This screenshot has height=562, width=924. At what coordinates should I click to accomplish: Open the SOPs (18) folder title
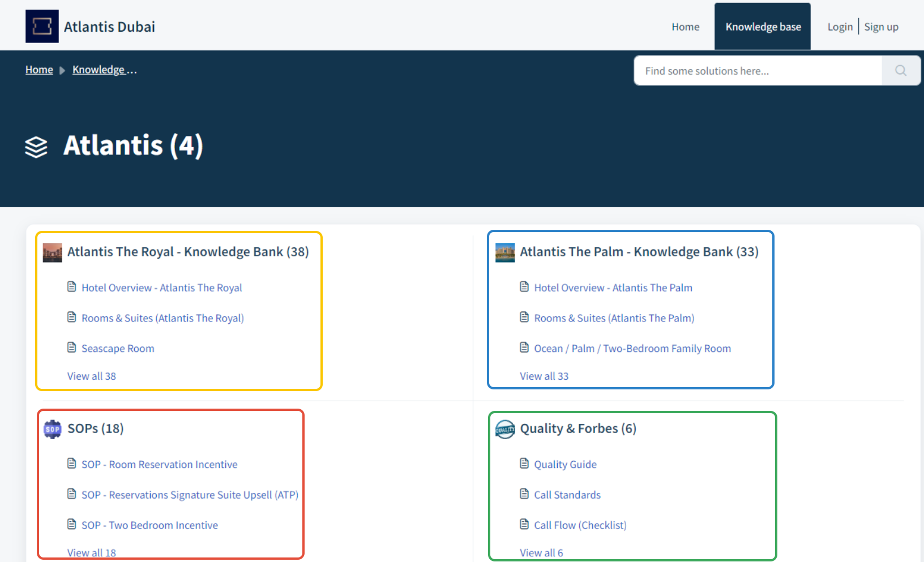96,428
